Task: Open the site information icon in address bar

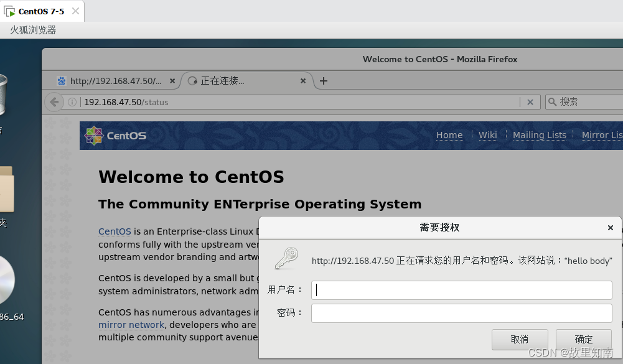Action: [x=72, y=102]
